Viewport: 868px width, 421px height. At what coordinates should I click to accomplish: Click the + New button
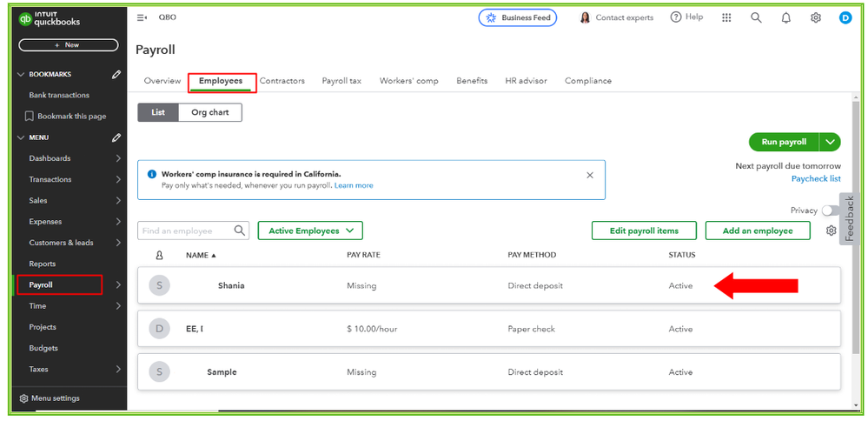click(x=68, y=45)
